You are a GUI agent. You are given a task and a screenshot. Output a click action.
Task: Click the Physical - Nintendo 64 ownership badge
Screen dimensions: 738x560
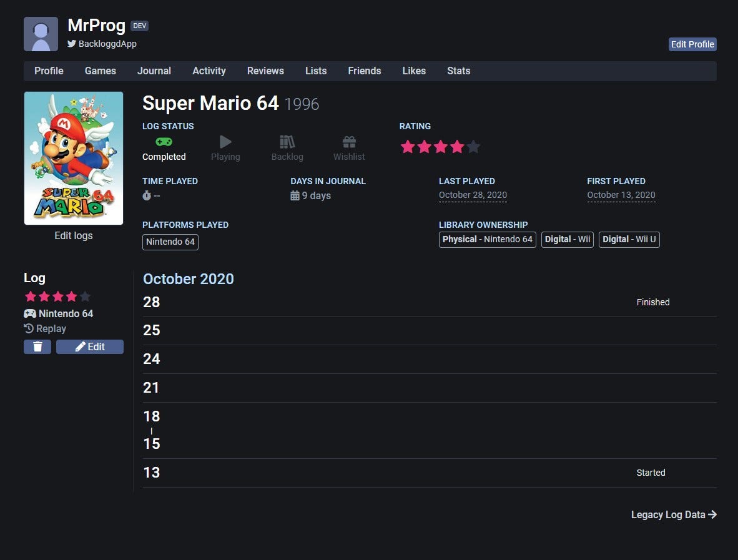coord(487,240)
